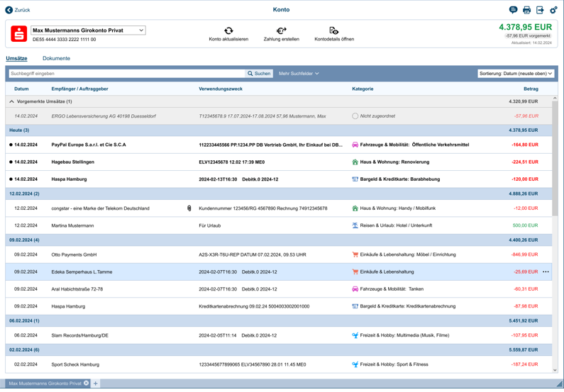Click the ERGO Lebensversicherung pending entry
This screenshot has height=392, width=564.
pos(279,116)
